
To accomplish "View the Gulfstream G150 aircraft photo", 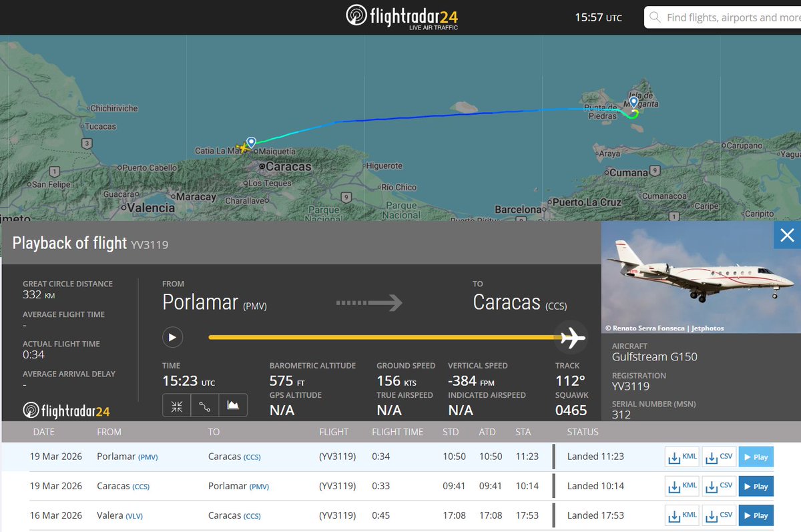I will tap(701, 277).
